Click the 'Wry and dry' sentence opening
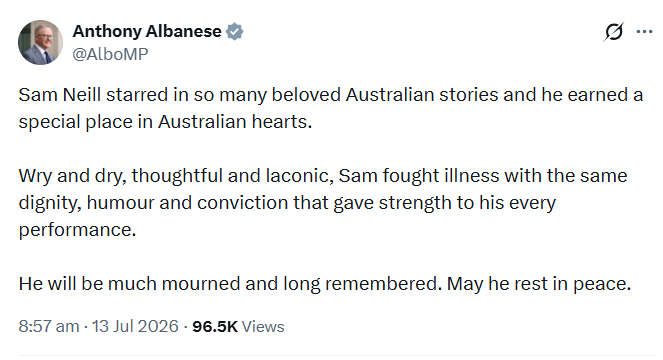The width and height of the screenshot is (663, 360). click(x=72, y=176)
